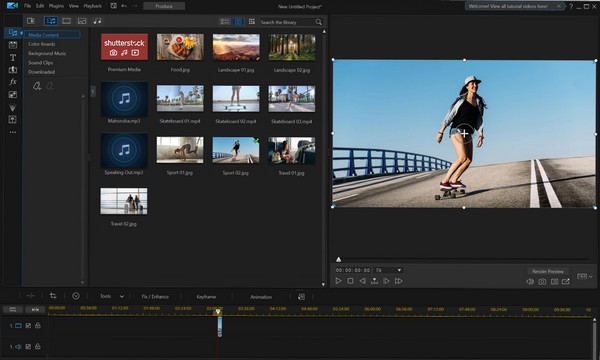Open preview display options dropdown
600x360 pixels.
(584, 276)
